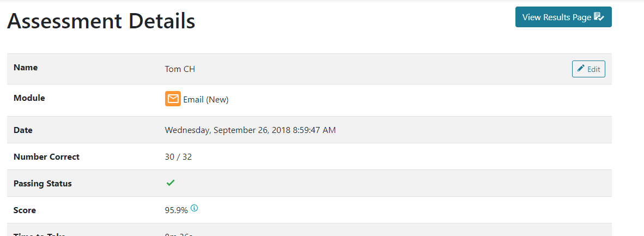Click the Module row label
This screenshot has width=644, height=236.
coord(29,98)
